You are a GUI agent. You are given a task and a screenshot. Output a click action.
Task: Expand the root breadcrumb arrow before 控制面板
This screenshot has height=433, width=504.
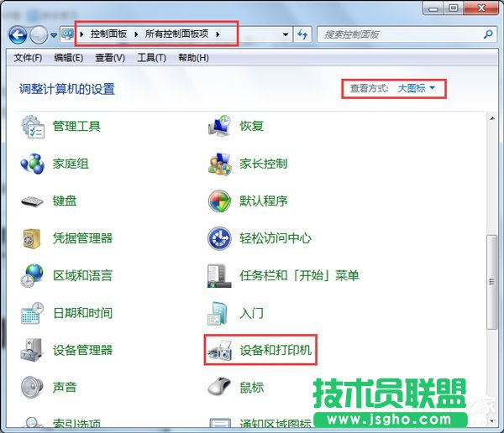82,34
